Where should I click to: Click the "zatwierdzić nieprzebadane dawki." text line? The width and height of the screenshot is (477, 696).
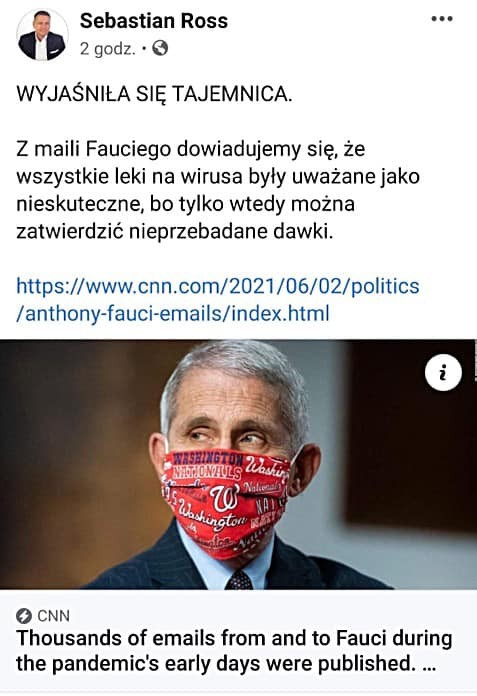(x=174, y=232)
